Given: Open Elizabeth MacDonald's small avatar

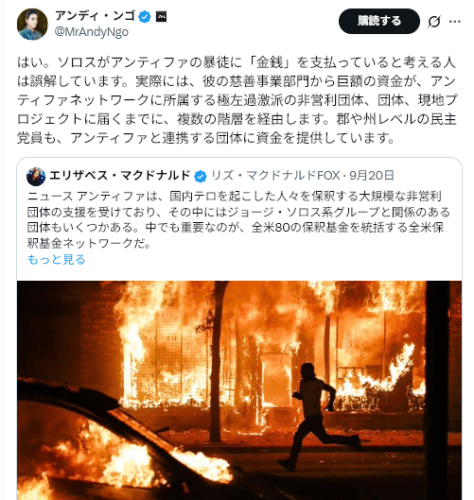Looking at the screenshot, I should [36, 176].
